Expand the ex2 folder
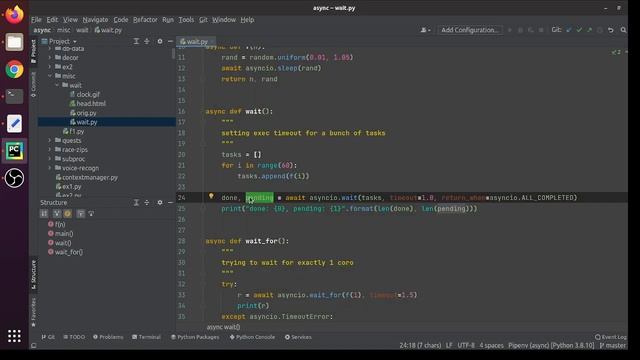Image resolution: width=640 pixels, height=360 pixels. point(50,67)
